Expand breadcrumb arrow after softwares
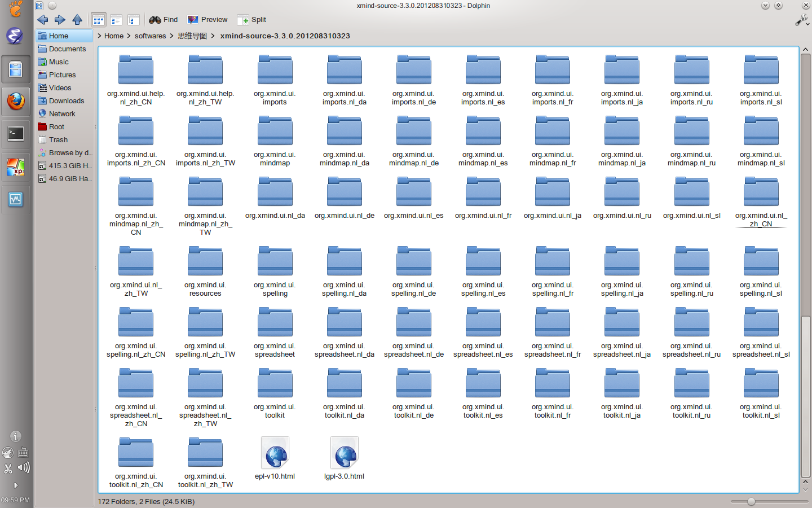Viewport: 812px width, 508px height. point(171,36)
